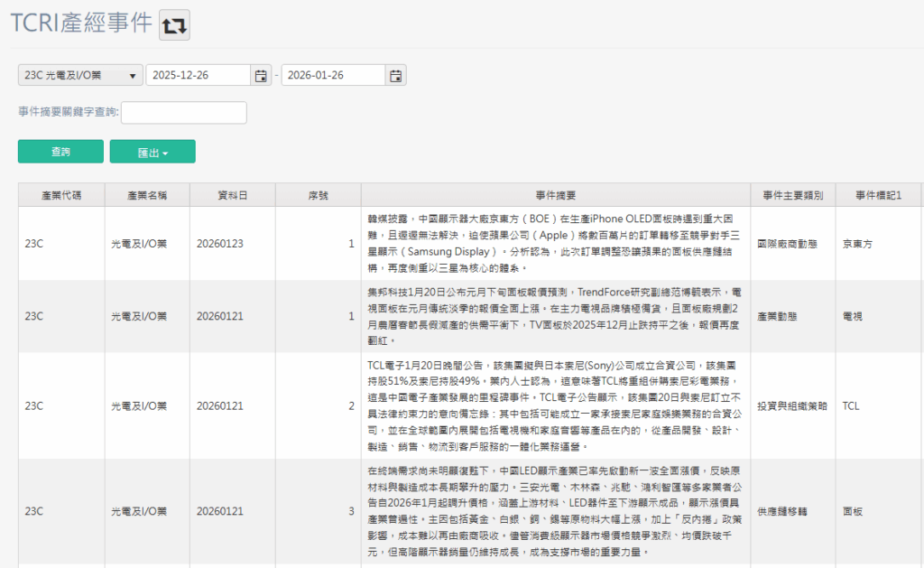Click the 事件主要類別 column header

(792, 194)
